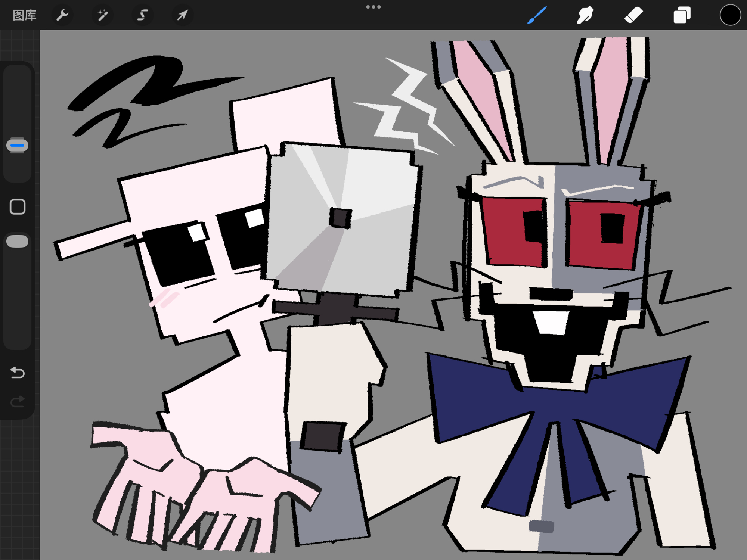Select the Eraser tool

633,15
